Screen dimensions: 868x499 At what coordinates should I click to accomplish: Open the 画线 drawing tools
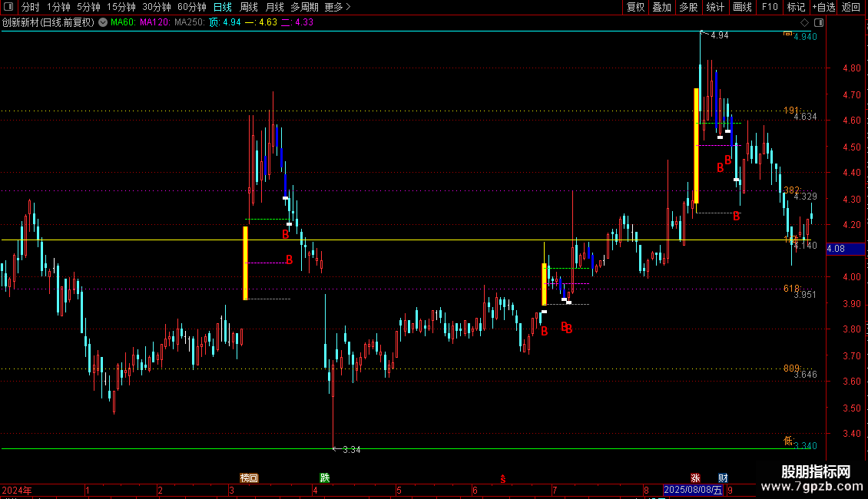742,7
